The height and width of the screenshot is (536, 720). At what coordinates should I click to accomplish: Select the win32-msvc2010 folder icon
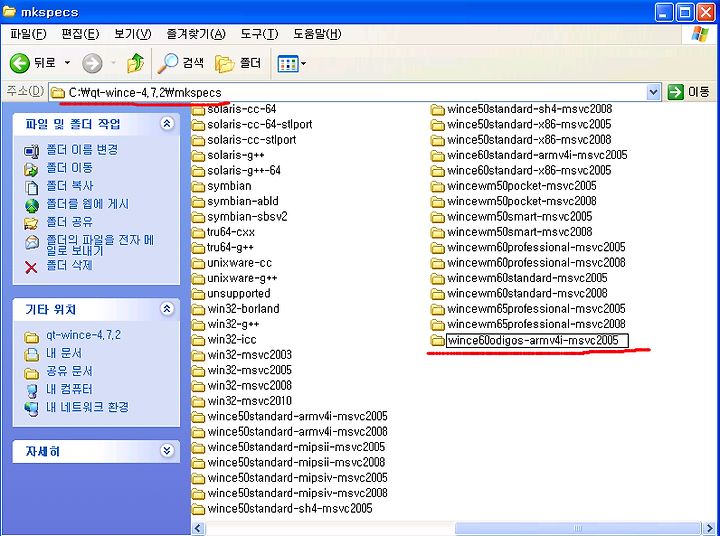pyautogui.click(x=198, y=401)
